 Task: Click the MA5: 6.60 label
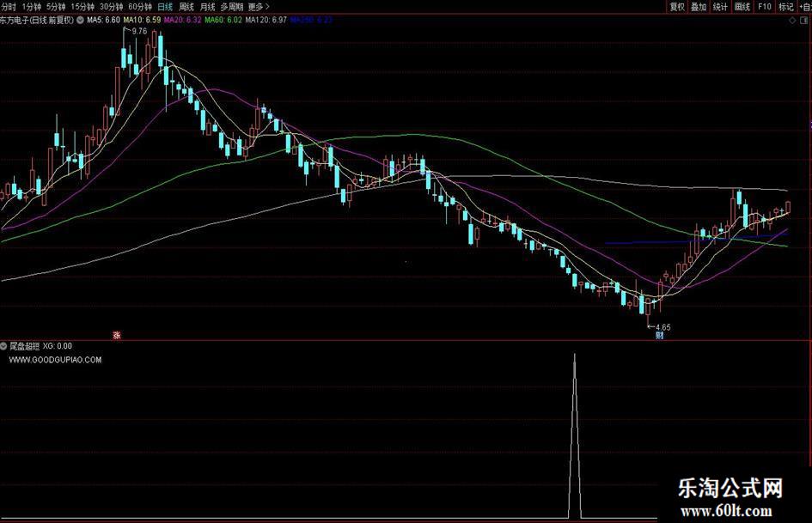click(x=103, y=21)
